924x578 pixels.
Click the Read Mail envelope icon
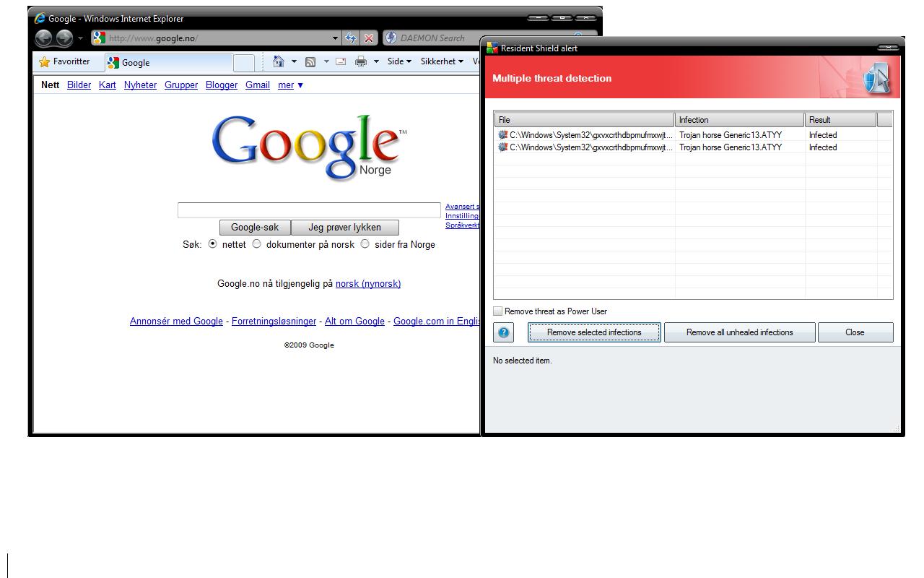click(x=341, y=62)
